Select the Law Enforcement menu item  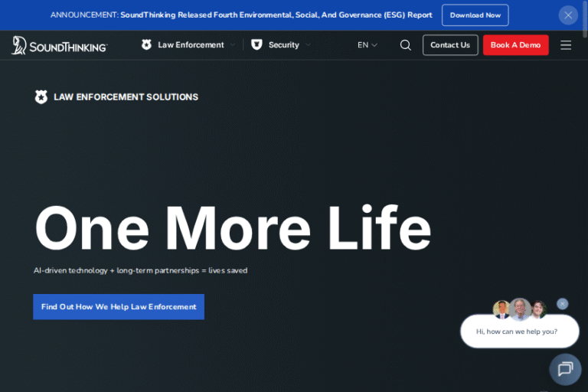pos(191,45)
